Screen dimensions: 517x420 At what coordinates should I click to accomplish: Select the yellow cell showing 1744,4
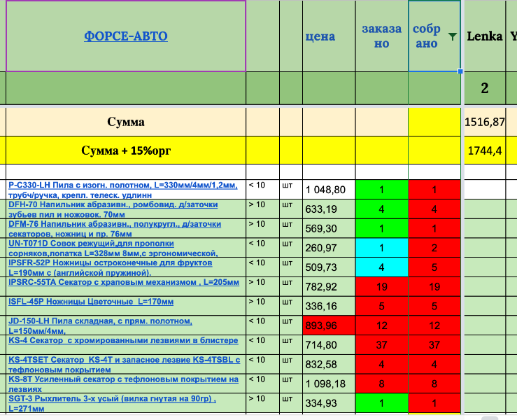tap(484, 150)
